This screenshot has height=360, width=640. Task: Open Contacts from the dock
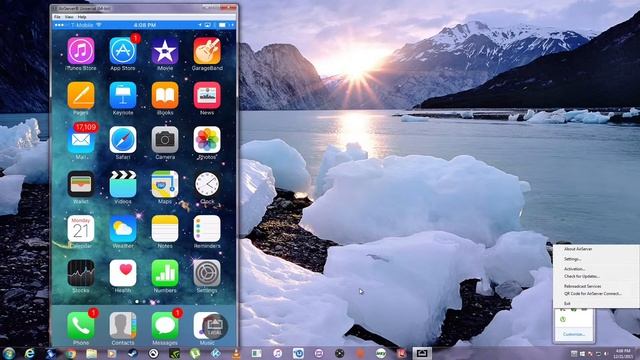(x=123, y=326)
